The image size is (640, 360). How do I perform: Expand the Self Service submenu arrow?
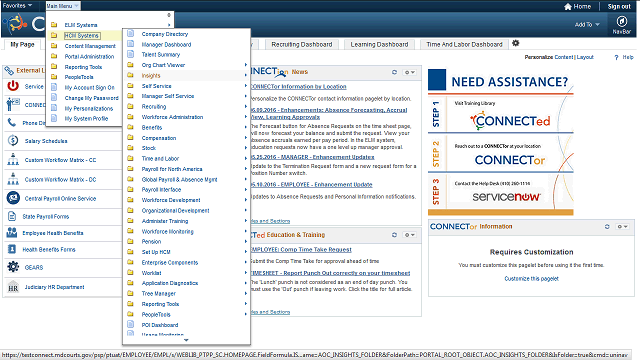click(245, 86)
